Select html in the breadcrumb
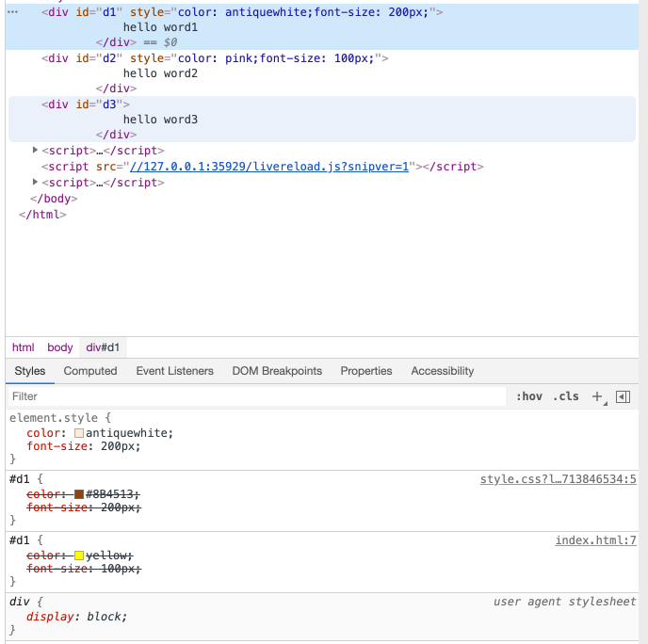Image resolution: width=648 pixels, height=644 pixels. click(24, 347)
